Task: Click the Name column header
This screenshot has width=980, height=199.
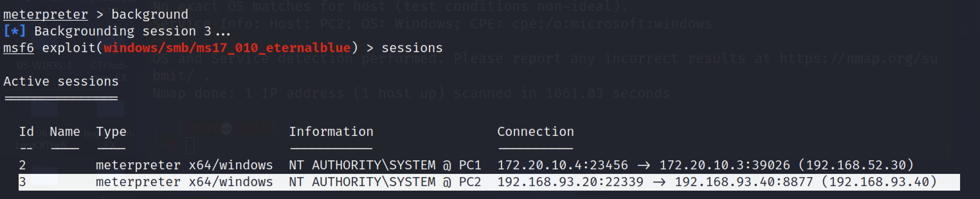Action: click(x=65, y=131)
